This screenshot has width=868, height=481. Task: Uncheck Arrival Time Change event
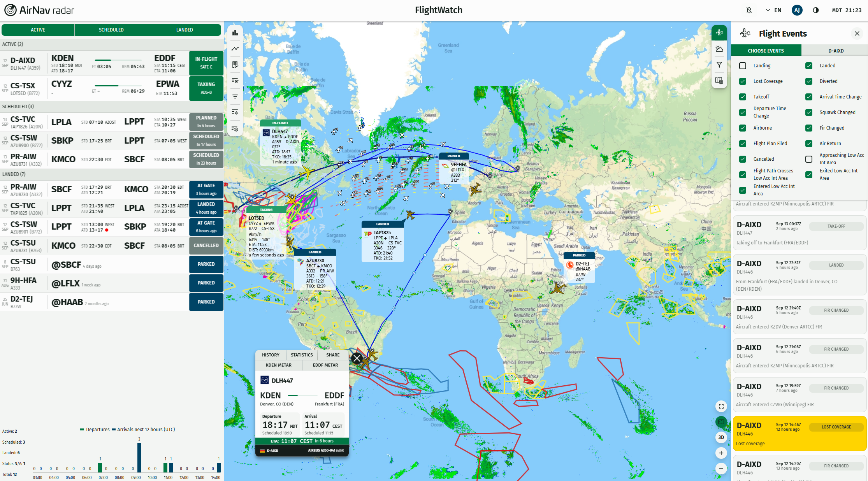809,97
